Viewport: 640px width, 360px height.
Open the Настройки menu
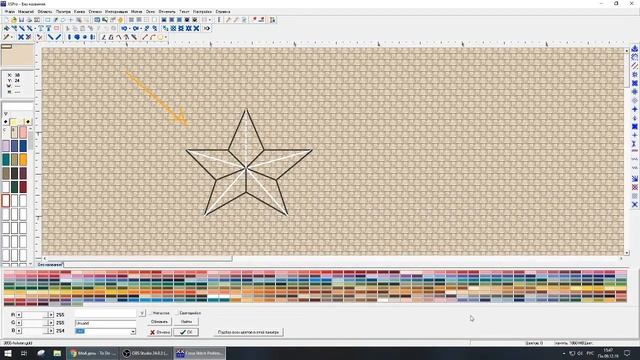(x=202, y=11)
